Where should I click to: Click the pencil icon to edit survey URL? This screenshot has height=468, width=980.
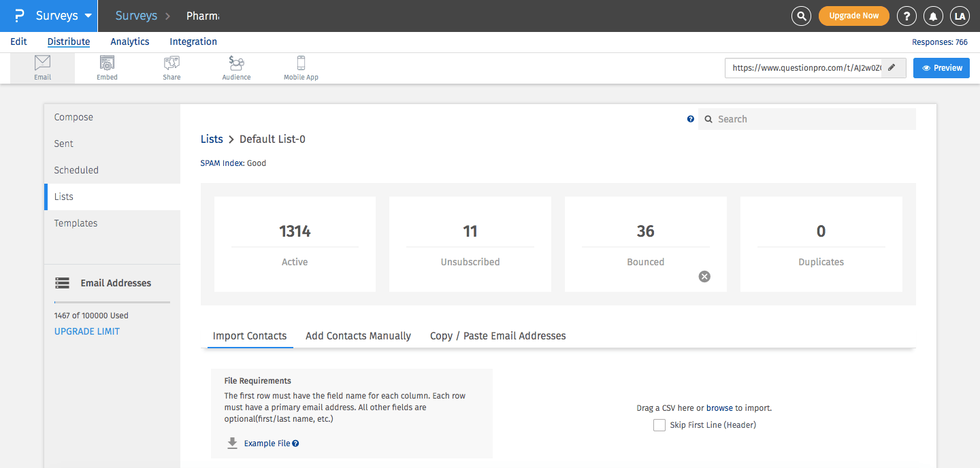[893, 68]
